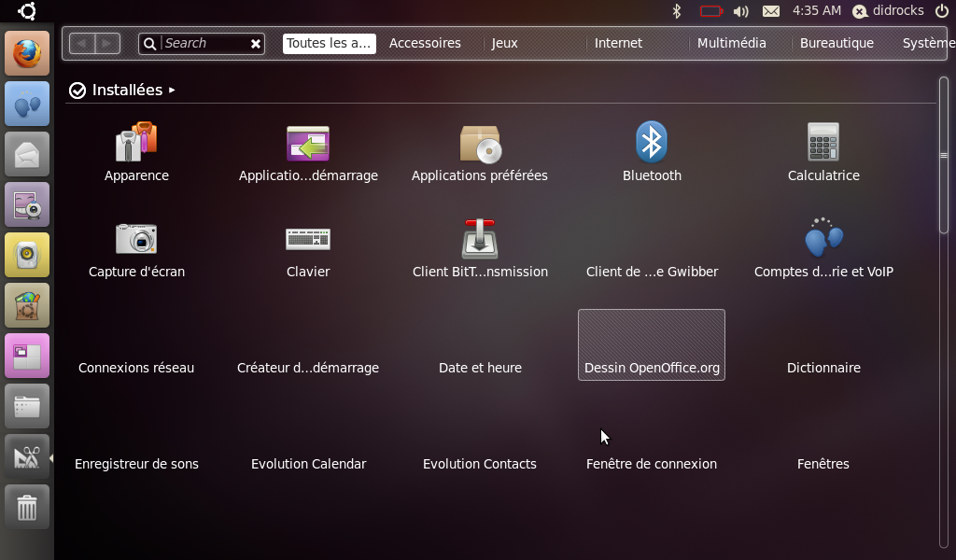
Task: Select the Bureautique category tab
Action: (x=836, y=43)
